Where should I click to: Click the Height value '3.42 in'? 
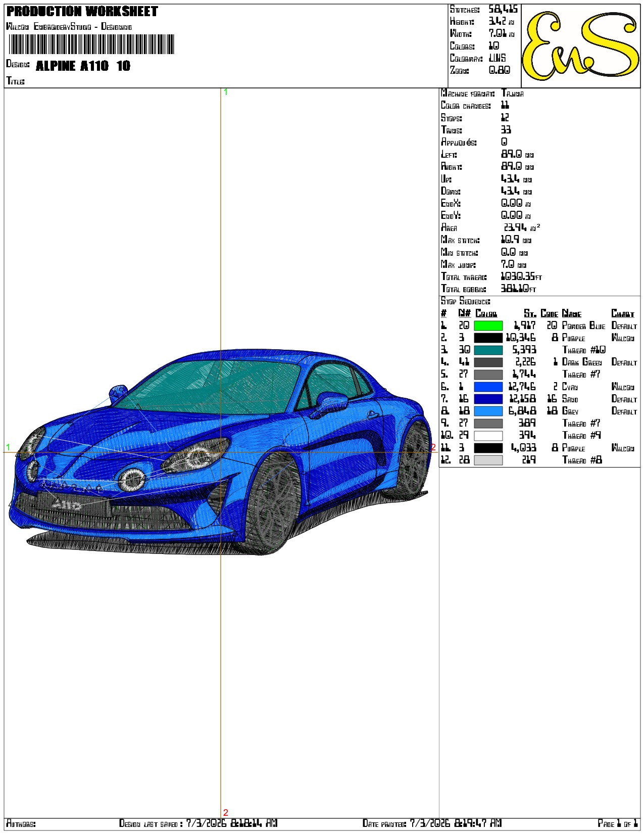pos(502,21)
